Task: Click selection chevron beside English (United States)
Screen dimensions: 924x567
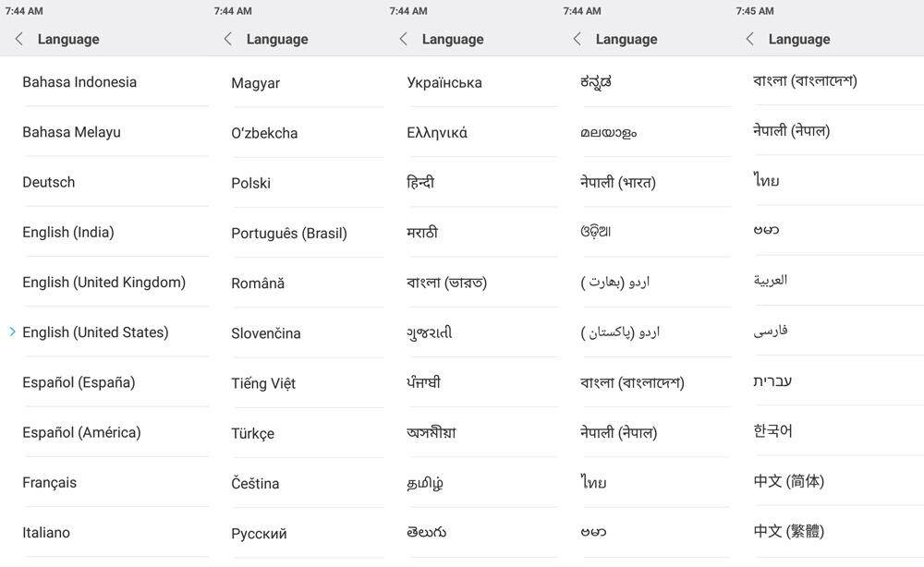Action: pos(12,332)
